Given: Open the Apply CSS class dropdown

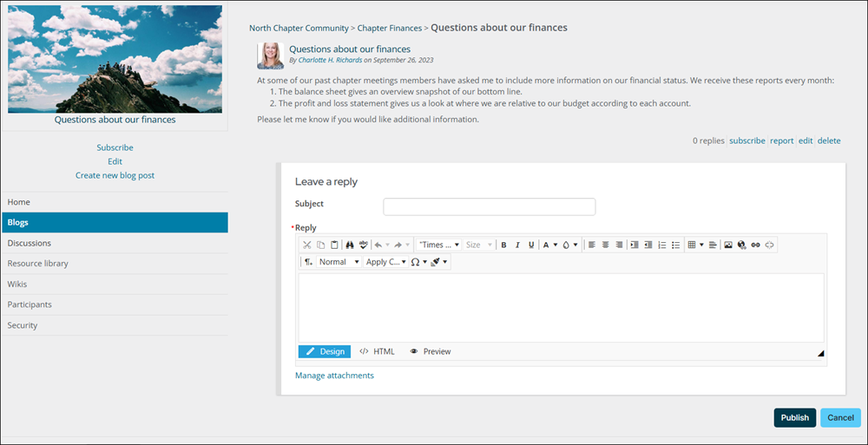Looking at the screenshot, I should pos(386,262).
